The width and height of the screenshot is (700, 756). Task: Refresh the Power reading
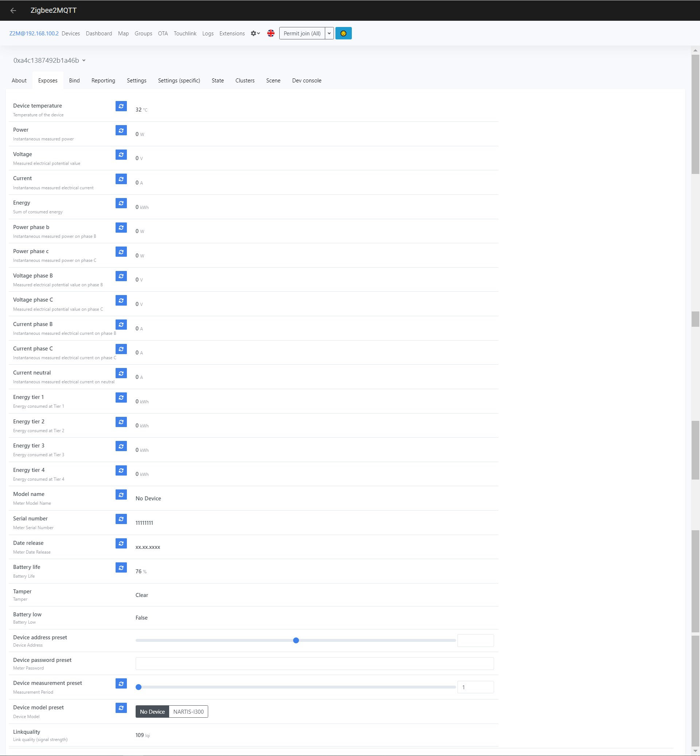tap(121, 130)
